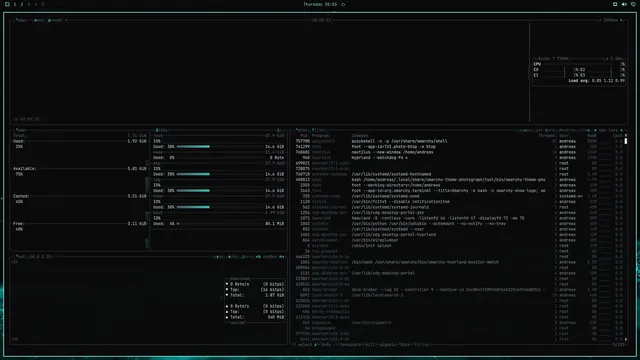Viewport: 640px width, 360px height.
Task: Select the /usr/bin/fcitx5 process row
Action: (459, 202)
